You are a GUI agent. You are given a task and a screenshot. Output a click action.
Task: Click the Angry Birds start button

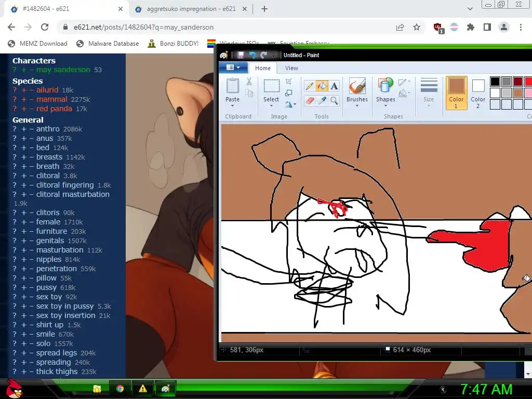tap(14, 389)
